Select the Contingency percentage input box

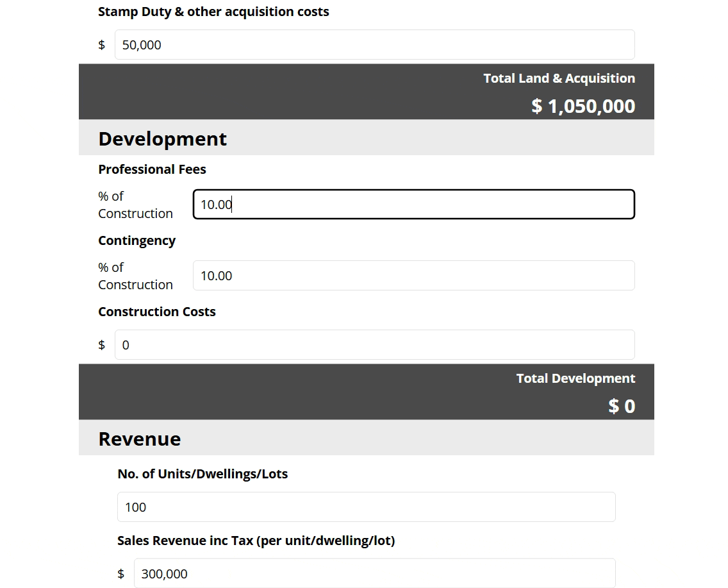tap(413, 276)
